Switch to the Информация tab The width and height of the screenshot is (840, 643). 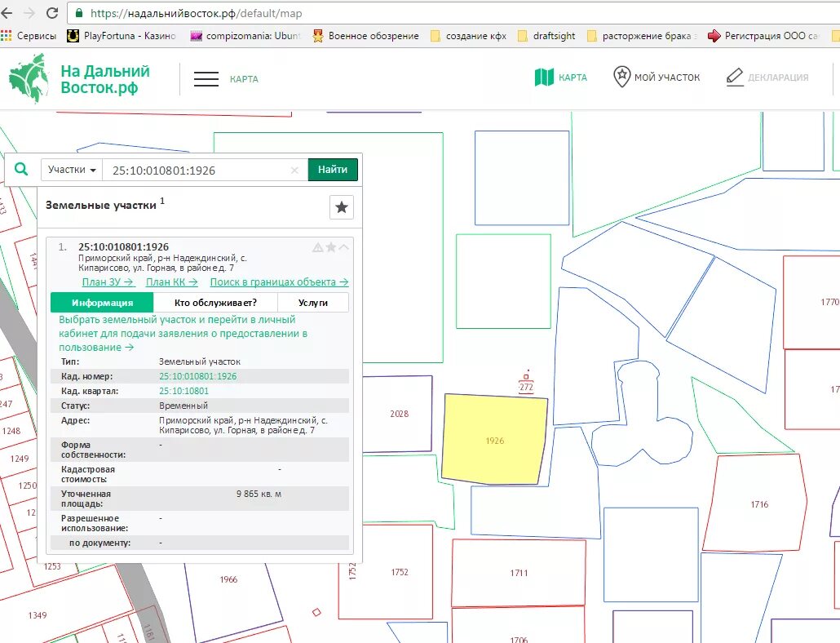coord(102,302)
